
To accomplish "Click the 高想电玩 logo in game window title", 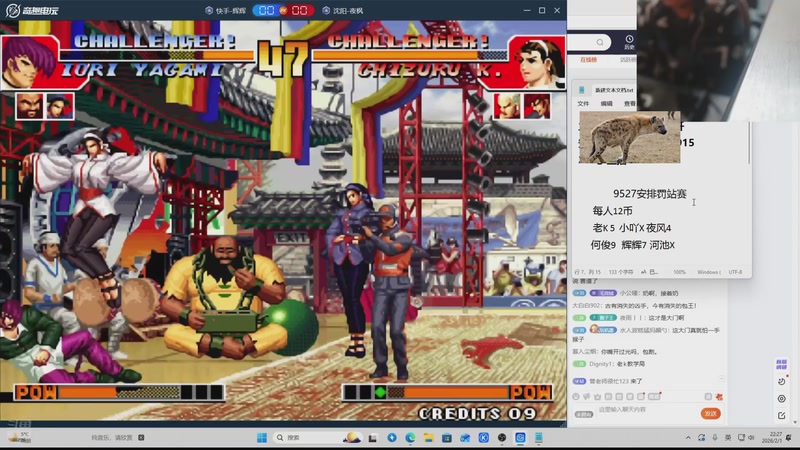I will coord(32,10).
